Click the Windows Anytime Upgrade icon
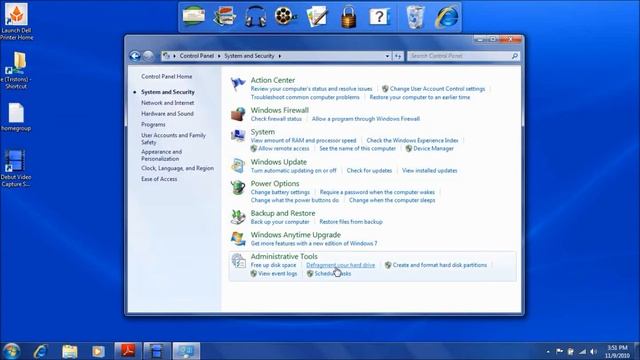This screenshot has height=360, width=640. (238, 239)
